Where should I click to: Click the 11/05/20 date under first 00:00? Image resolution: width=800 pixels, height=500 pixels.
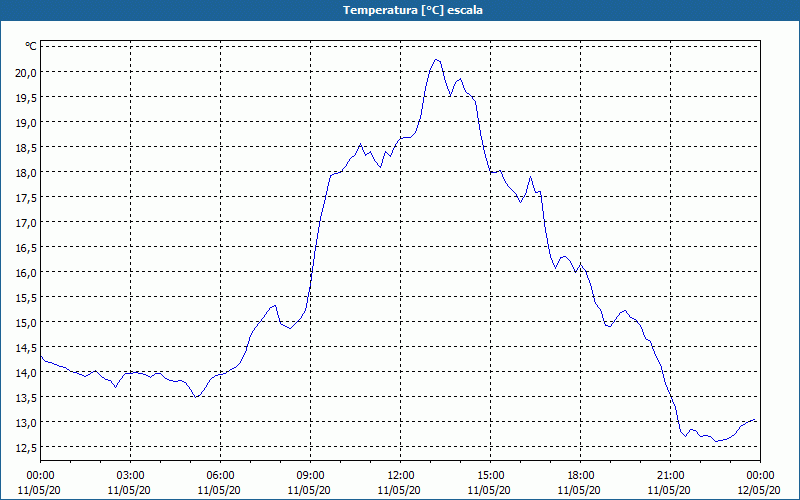click(39, 490)
